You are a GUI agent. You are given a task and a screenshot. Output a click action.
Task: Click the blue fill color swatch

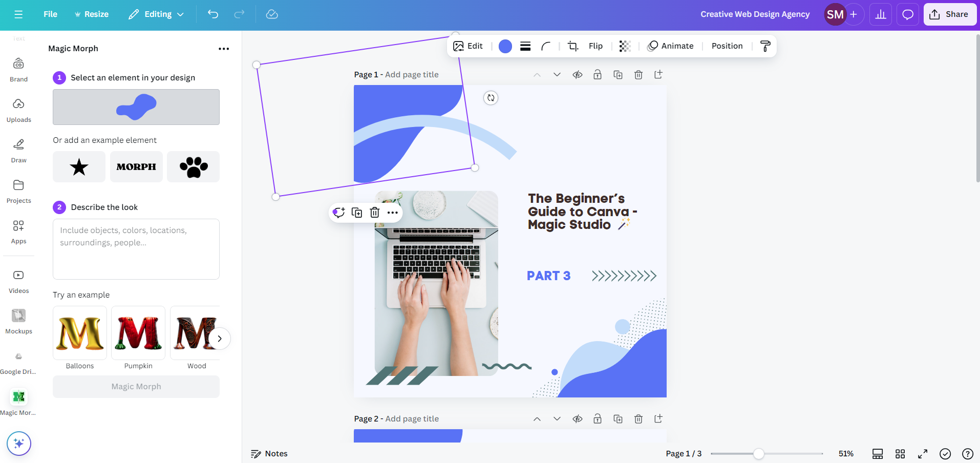tap(505, 46)
